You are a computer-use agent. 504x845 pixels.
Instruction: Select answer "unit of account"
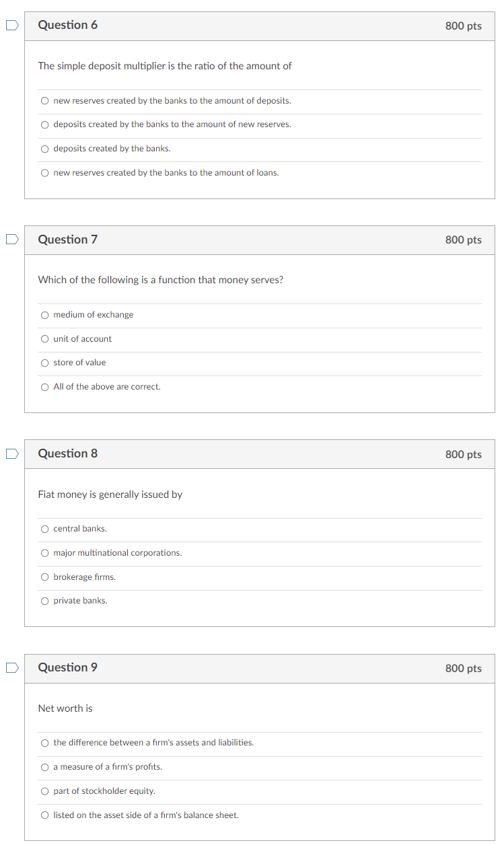coord(44,338)
